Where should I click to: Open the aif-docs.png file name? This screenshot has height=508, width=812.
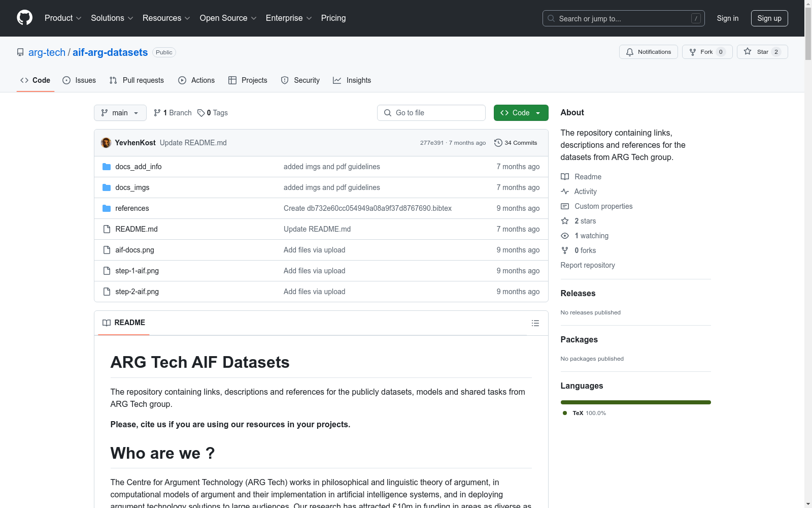[134, 250]
